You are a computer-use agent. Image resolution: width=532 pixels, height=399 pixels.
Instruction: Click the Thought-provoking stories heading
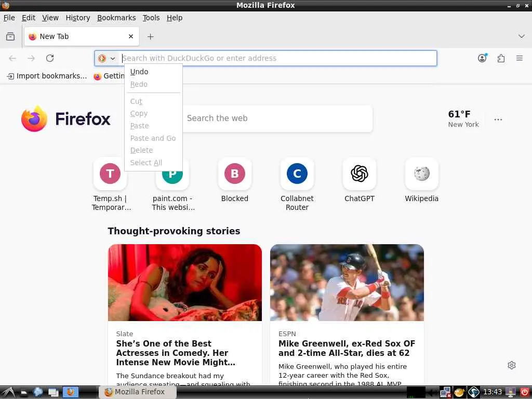tap(174, 231)
